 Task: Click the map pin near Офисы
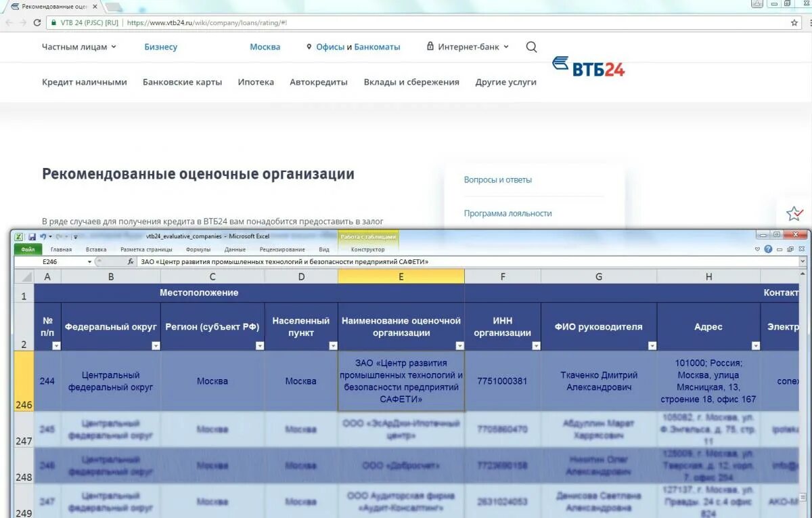(309, 47)
